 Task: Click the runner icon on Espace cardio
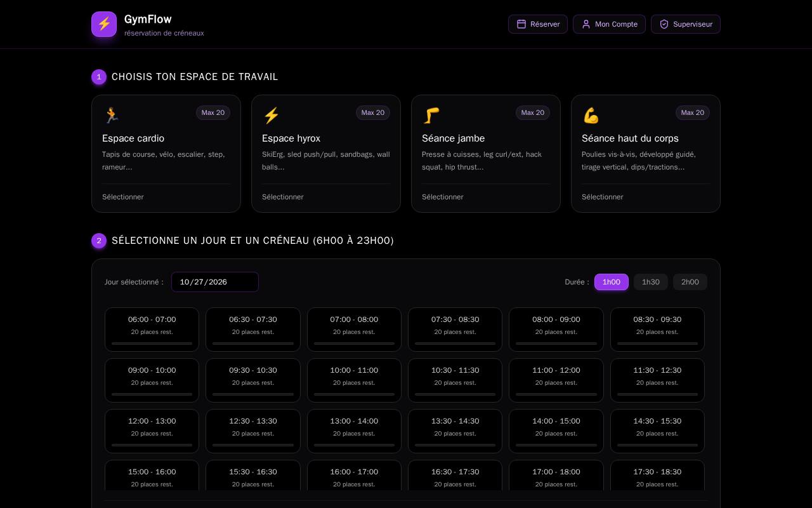click(x=112, y=115)
